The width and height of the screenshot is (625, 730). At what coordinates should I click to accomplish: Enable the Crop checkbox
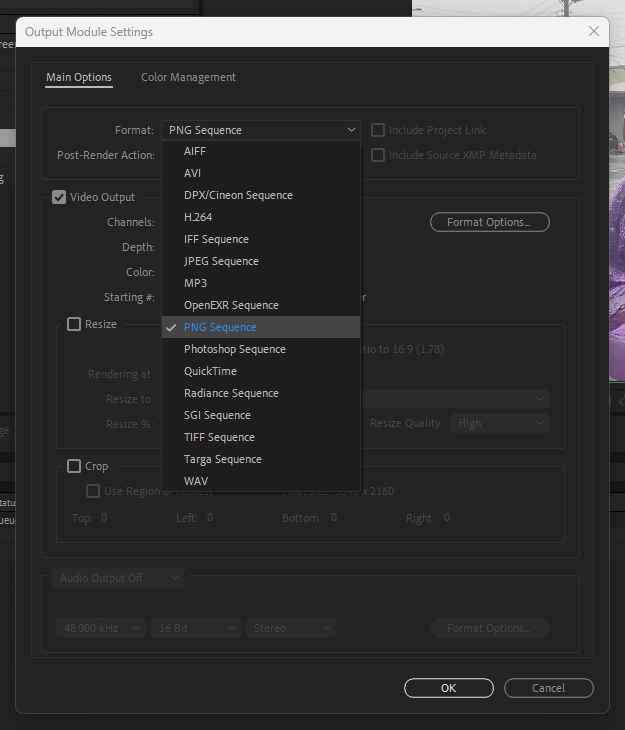[x=74, y=466]
